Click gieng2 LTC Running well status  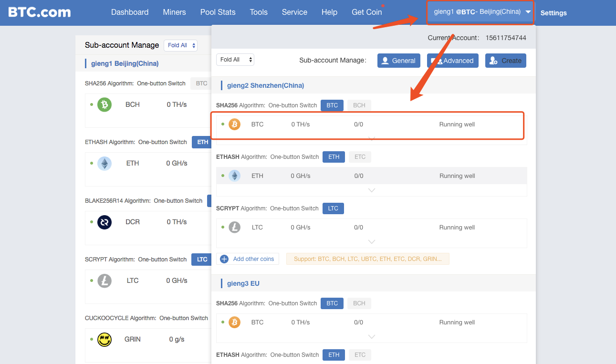coord(457,228)
